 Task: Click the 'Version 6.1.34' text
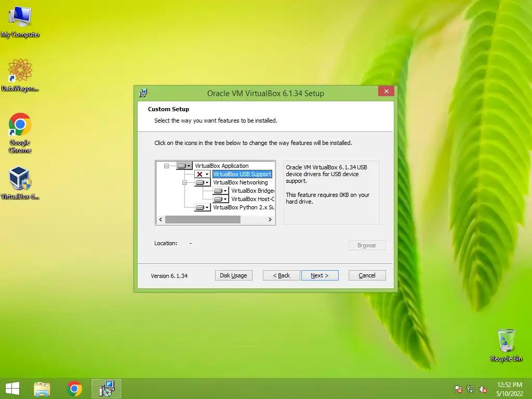(169, 276)
